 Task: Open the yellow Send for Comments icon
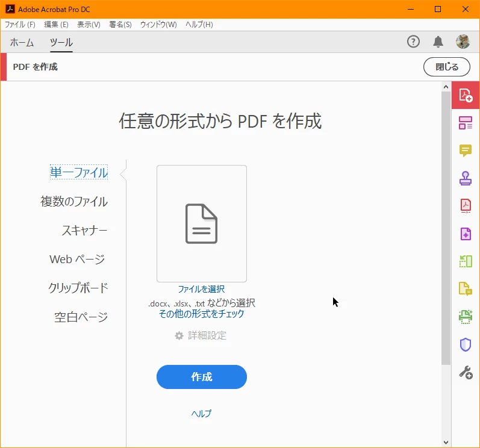[466, 289]
